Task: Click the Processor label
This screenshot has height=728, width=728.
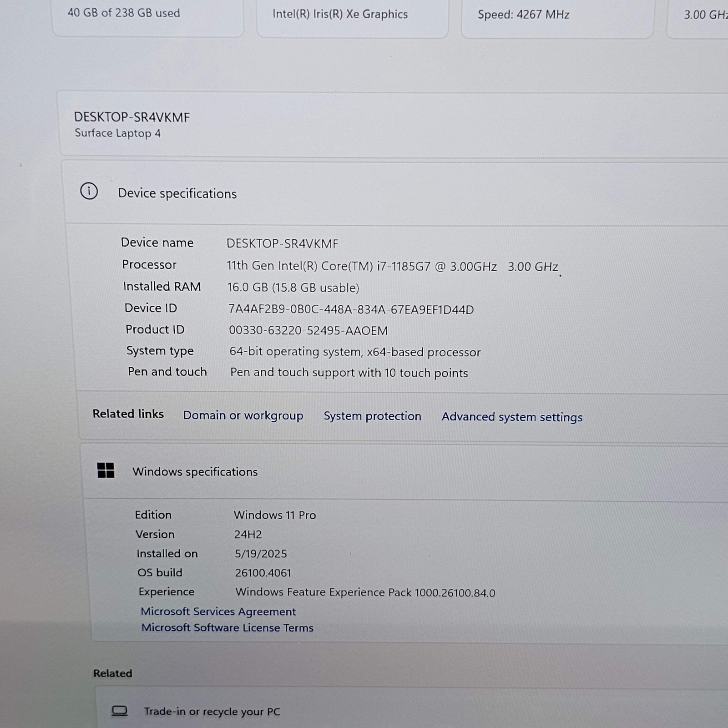Action: (x=149, y=265)
